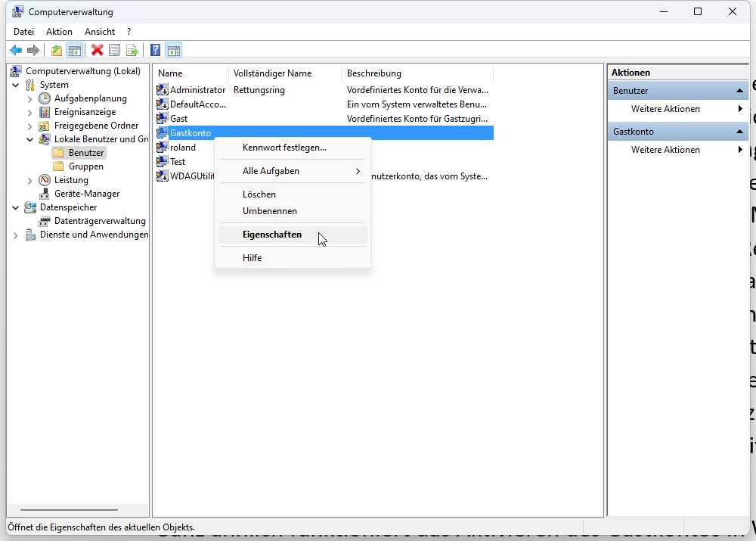
Task: Click the Beschreibung column header
Action: (374, 73)
